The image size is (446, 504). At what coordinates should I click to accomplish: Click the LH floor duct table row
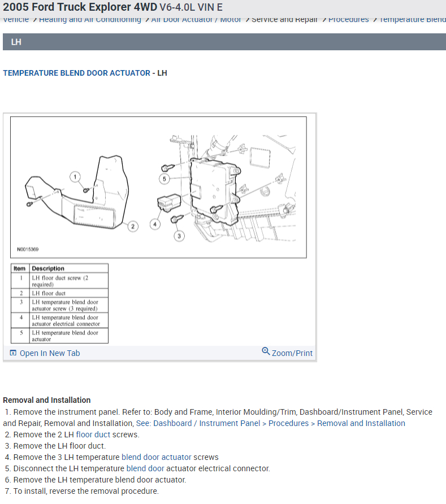pyautogui.click(x=59, y=293)
